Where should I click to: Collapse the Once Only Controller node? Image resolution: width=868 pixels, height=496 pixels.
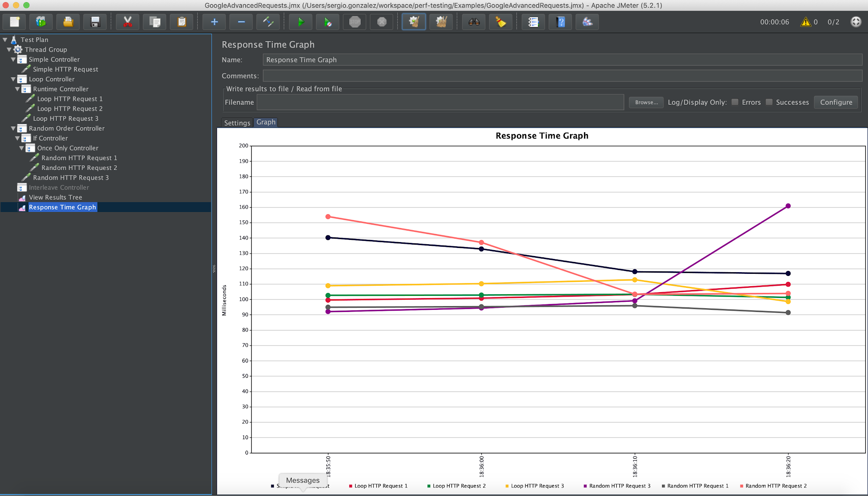point(22,148)
